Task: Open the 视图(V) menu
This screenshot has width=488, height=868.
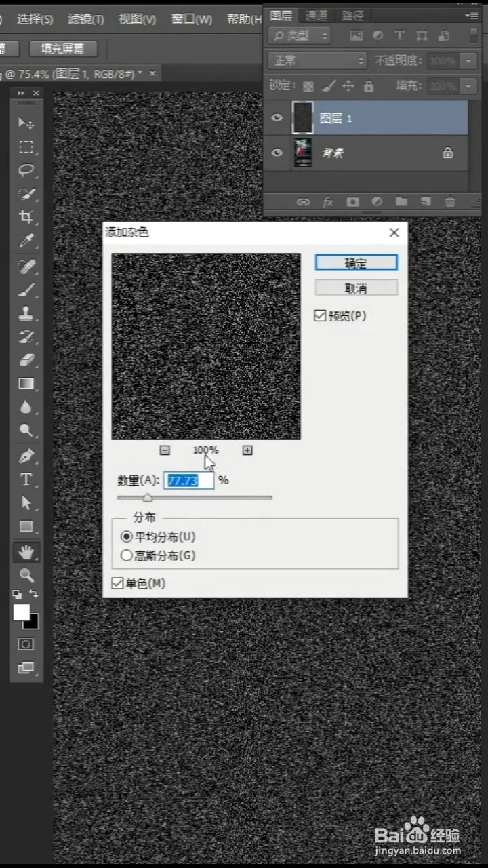Action: pyautogui.click(x=137, y=19)
